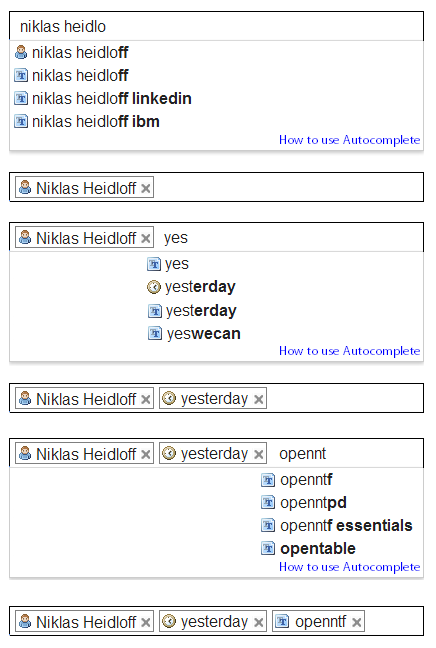Click text field containing 'opennt' query
The width and height of the screenshot is (436, 648).
click(347, 453)
